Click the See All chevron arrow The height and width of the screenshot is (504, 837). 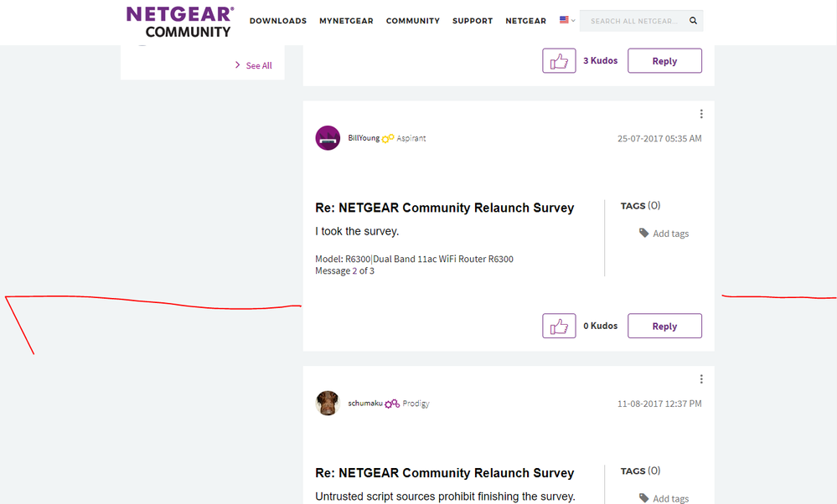click(238, 65)
